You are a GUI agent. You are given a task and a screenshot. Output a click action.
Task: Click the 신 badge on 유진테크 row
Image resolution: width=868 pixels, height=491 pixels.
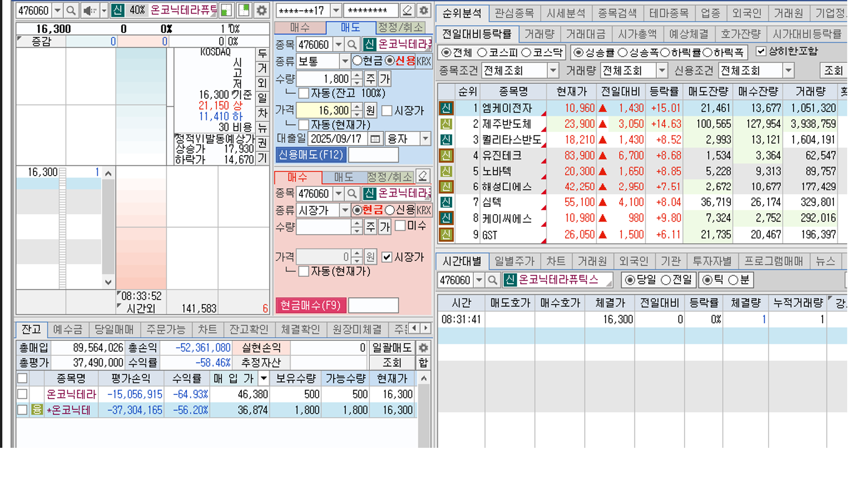(x=446, y=155)
